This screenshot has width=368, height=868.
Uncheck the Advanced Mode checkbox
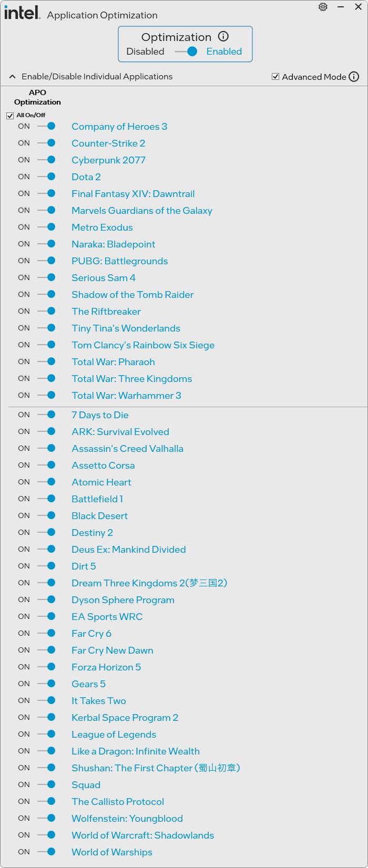point(275,77)
